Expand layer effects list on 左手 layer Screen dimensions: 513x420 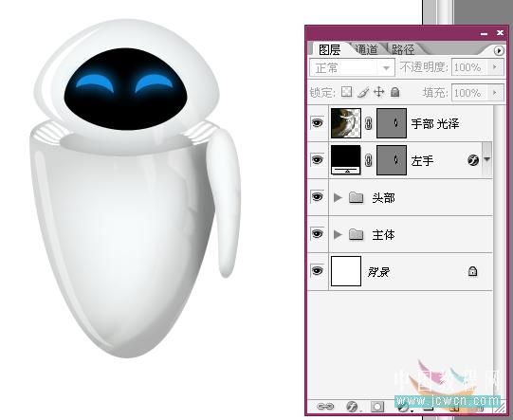487,159
